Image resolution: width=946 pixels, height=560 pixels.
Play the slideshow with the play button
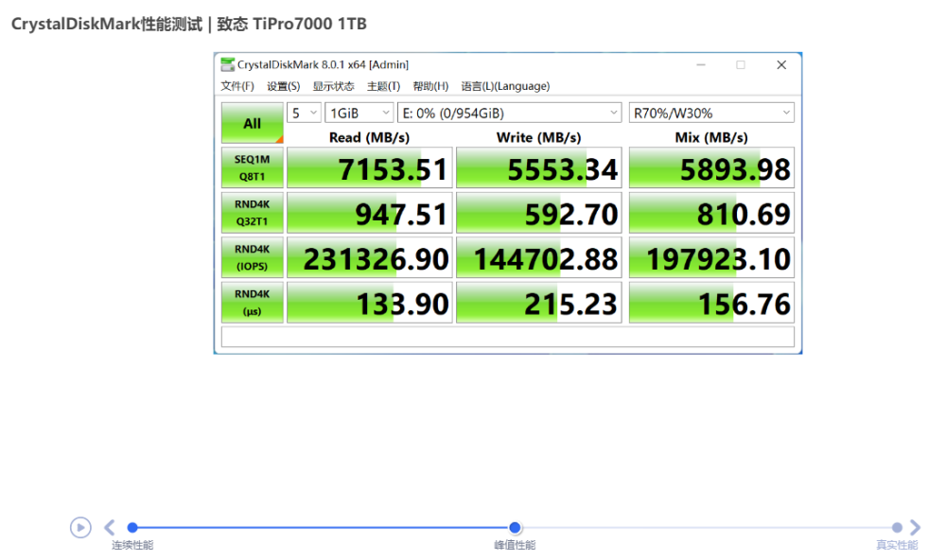point(80,528)
